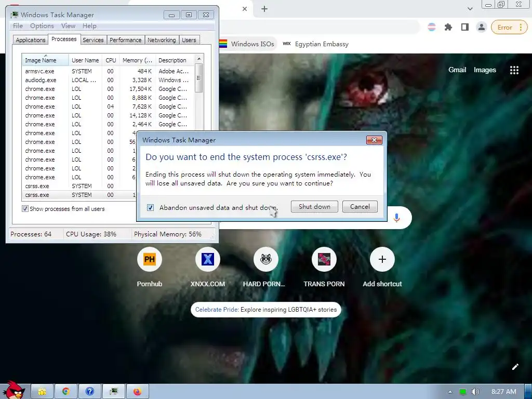Click the process list scrollbar thumb
The image size is (532, 399).
tap(199, 78)
